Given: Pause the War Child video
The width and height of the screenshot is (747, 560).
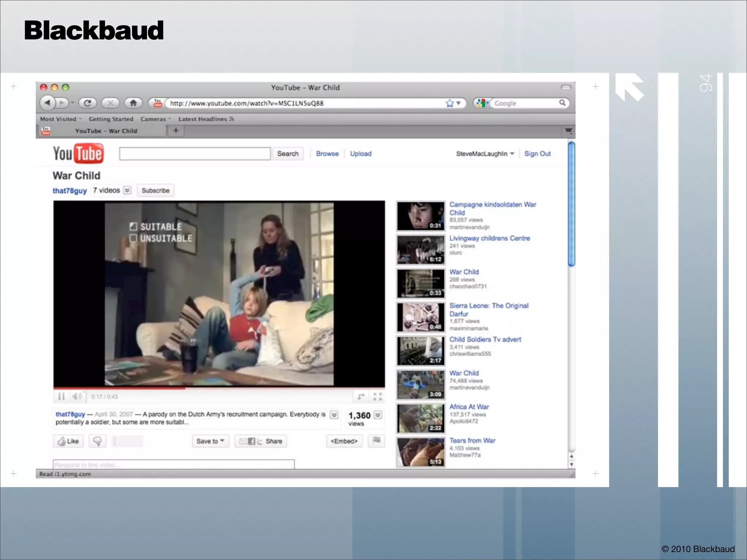Looking at the screenshot, I should pos(61,396).
